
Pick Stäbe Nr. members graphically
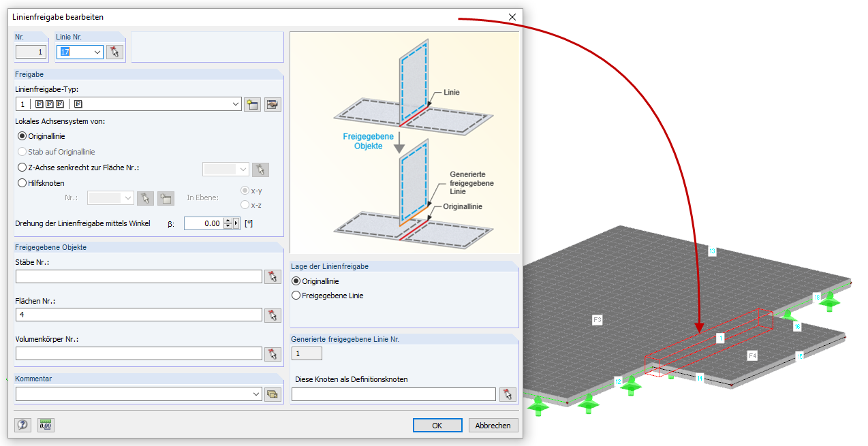point(273,276)
